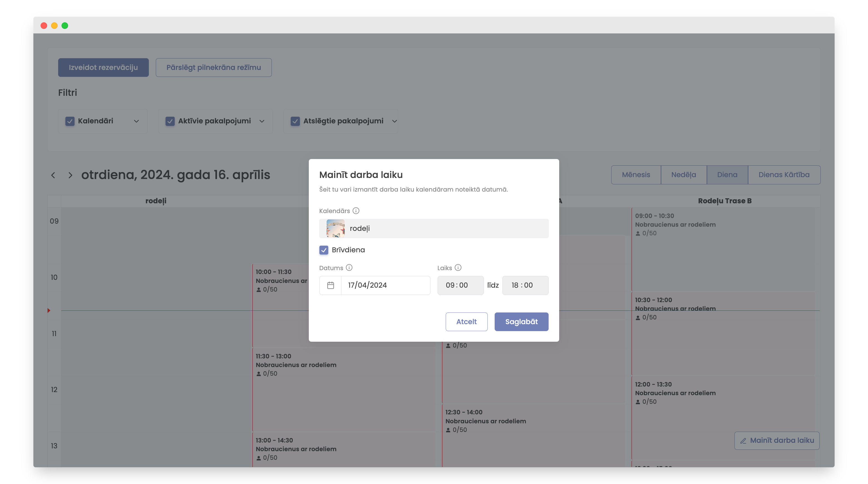Expand the Kalendāri filter dropdown

point(136,121)
